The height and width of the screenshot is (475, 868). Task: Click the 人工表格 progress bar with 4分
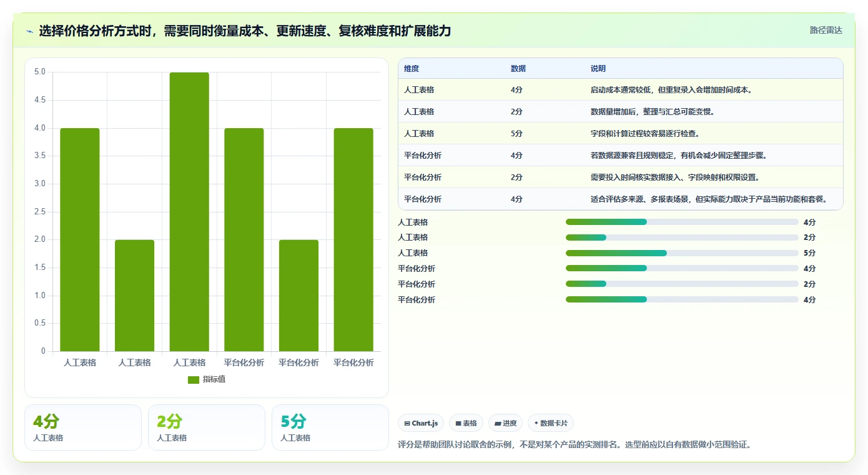(x=682, y=222)
